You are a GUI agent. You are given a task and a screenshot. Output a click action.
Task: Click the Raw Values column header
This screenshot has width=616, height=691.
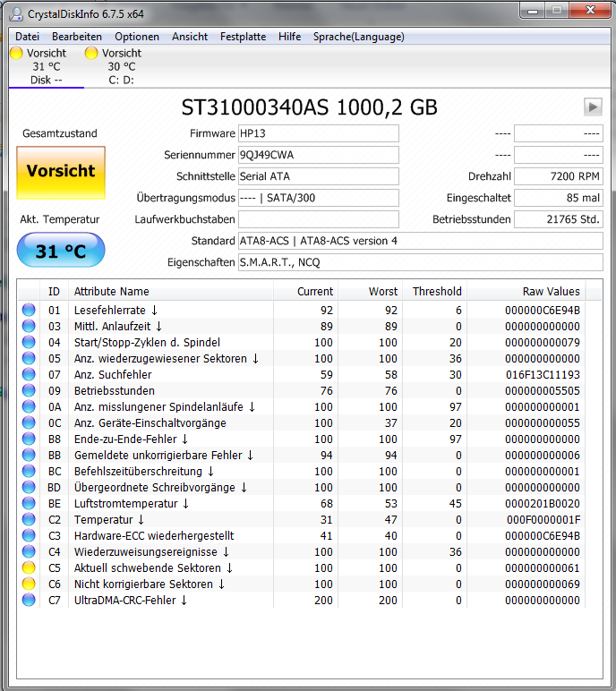tap(526, 291)
